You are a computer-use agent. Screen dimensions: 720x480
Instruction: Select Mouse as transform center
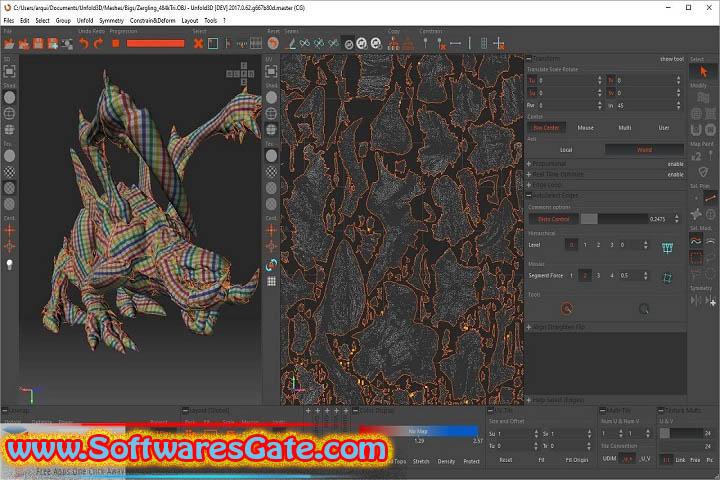(585, 128)
